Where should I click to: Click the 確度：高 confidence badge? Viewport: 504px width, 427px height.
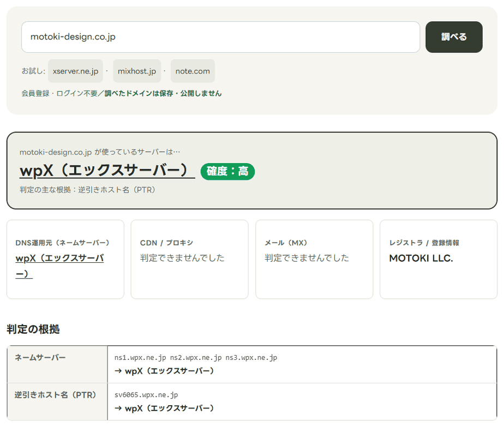tap(227, 171)
